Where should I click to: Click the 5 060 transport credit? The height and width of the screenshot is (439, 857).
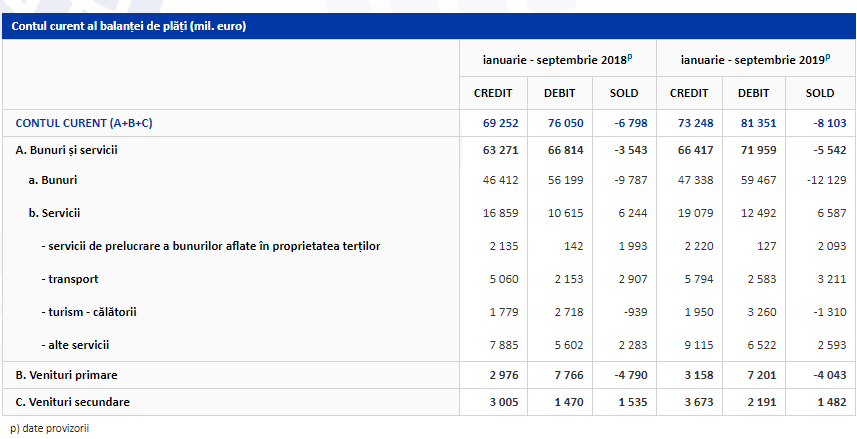pyautogui.click(x=504, y=279)
